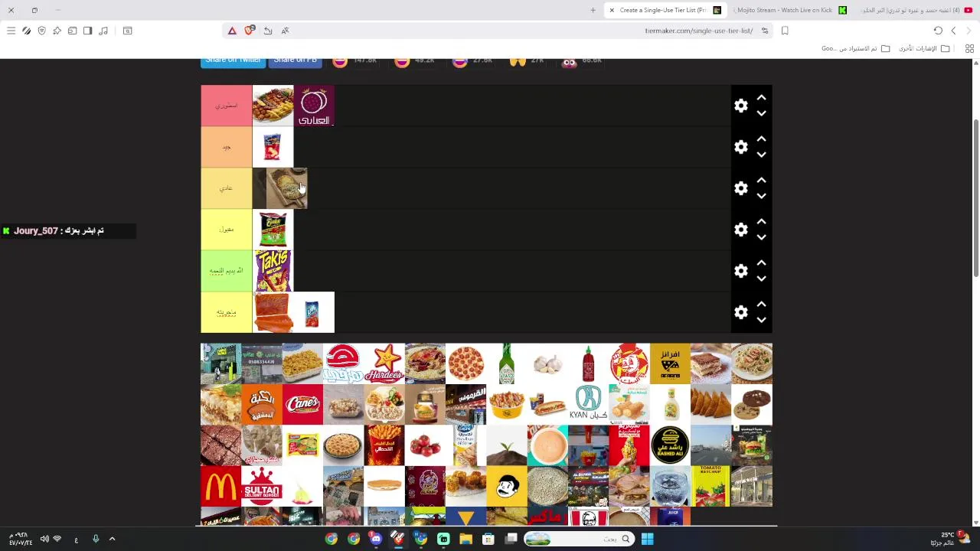Open the Brave rewards triangle icon
This screenshot has width=980, height=551.
coord(232,31)
